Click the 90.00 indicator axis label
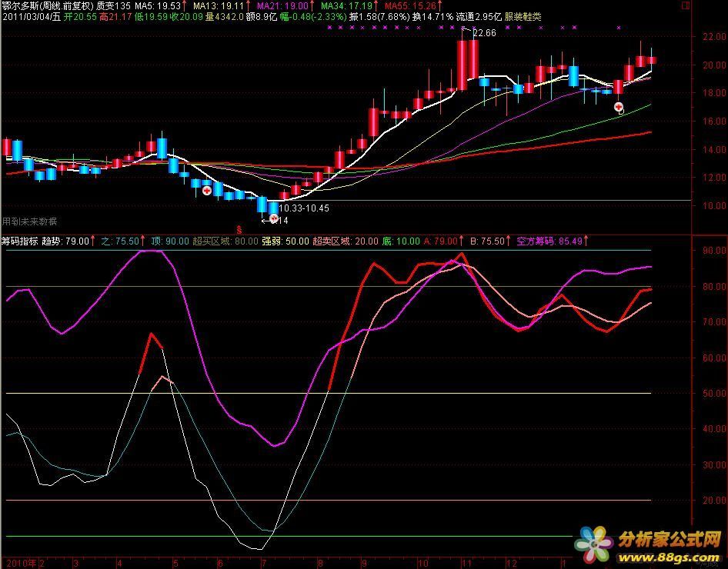This screenshot has height=569, width=728. pyautogui.click(x=714, y=251)
